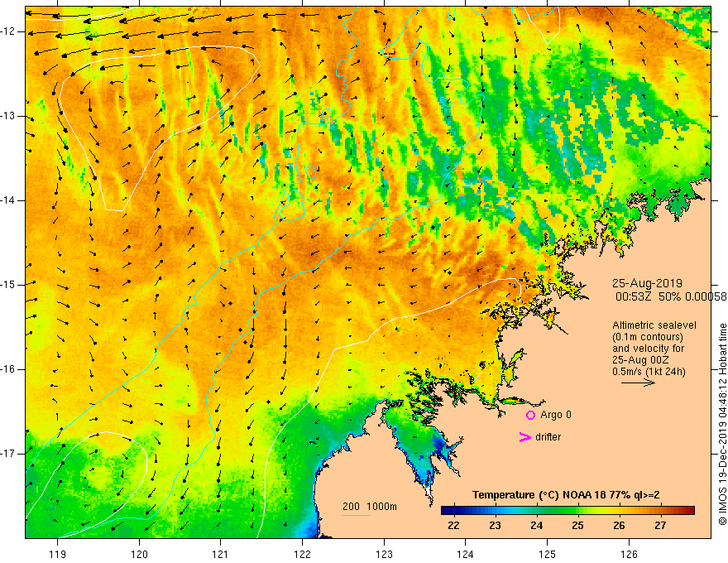Click the latitude axis label -15
Screen dimensions: 728x563
[9, 284]
